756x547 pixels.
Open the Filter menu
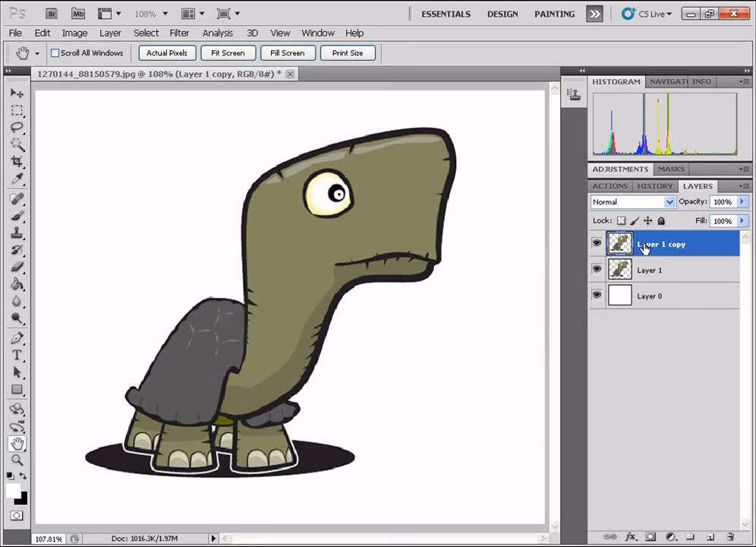click(x=179, y=33)
